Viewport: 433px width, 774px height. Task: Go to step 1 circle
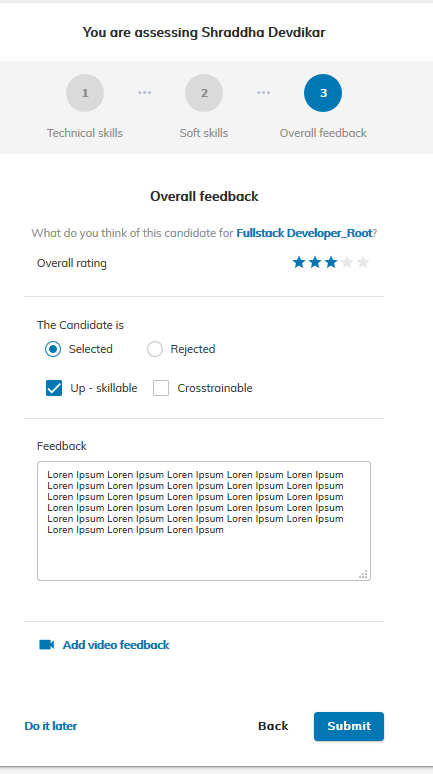(x=85, y=93)
